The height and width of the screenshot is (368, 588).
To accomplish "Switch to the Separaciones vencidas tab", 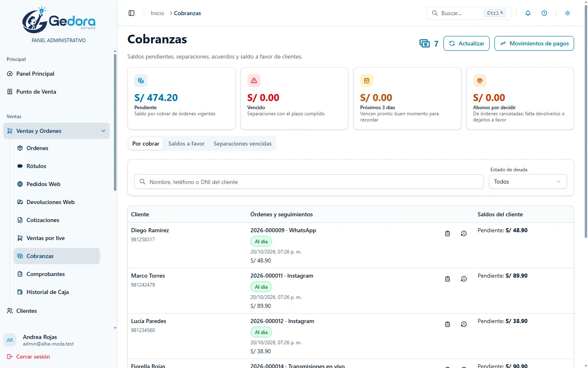I will pyautogui.click(x=243, y=144).
